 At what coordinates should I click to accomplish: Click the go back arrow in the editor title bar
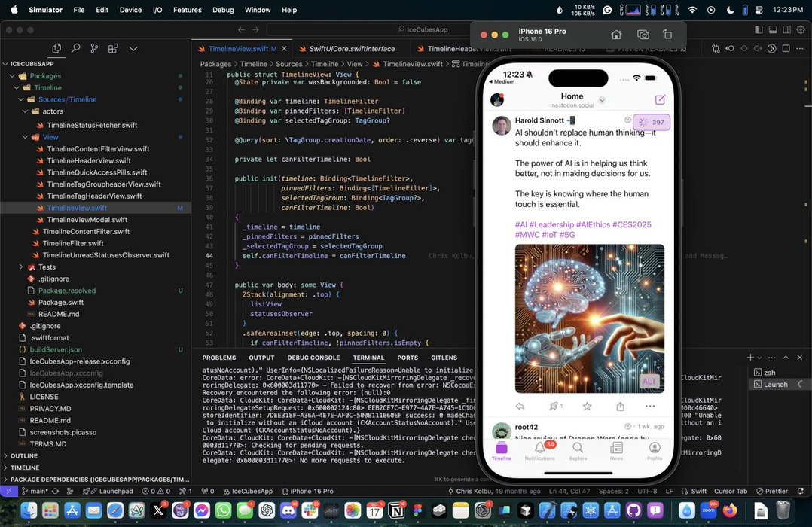tap(241, 29)
